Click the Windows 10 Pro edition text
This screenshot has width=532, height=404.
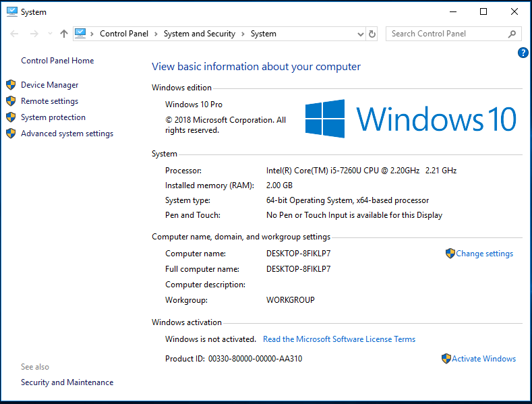(194, 105)
